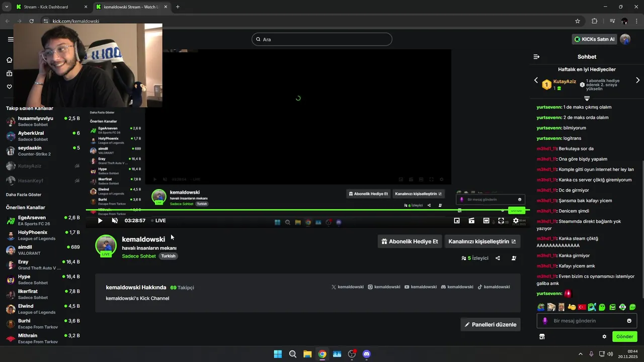Switch to theater mode icon in player
This screenshot has width=644, height=362.
[486, 221]
